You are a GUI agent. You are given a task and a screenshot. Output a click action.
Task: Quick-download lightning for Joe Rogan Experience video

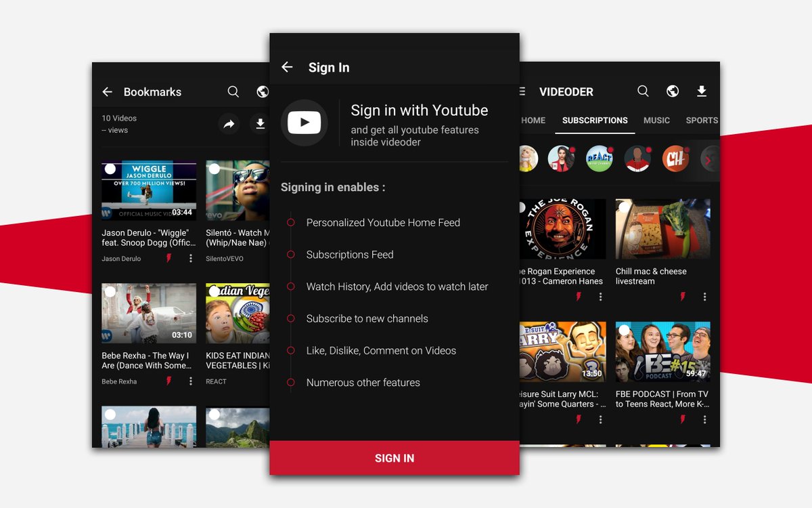click(579, 297)
